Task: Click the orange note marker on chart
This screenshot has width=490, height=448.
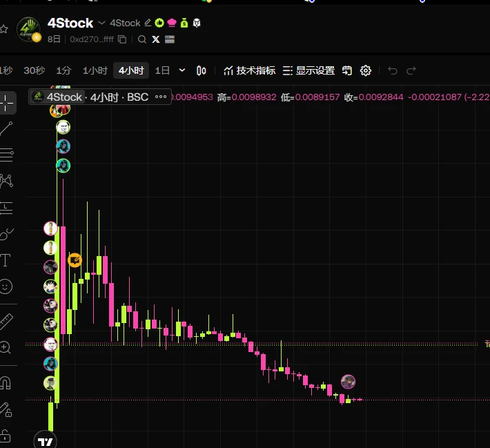Action: 75,260
